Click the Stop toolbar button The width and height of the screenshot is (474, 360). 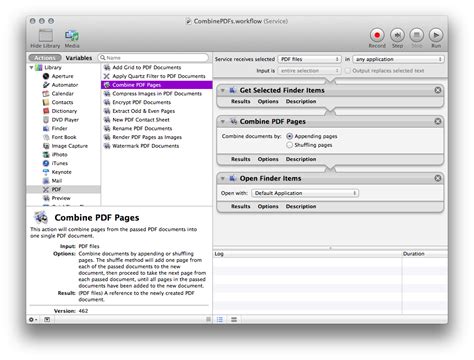click(x=416, y=35)
